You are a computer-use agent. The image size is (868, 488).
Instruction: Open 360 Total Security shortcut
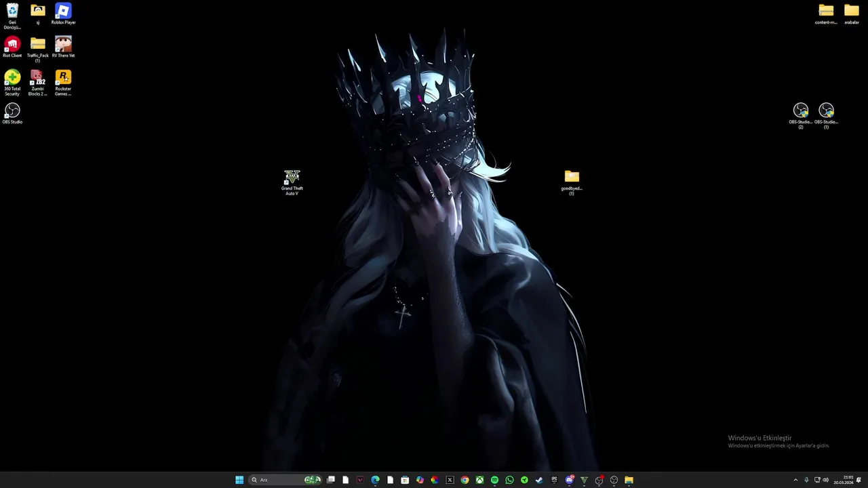coord(12,83)
